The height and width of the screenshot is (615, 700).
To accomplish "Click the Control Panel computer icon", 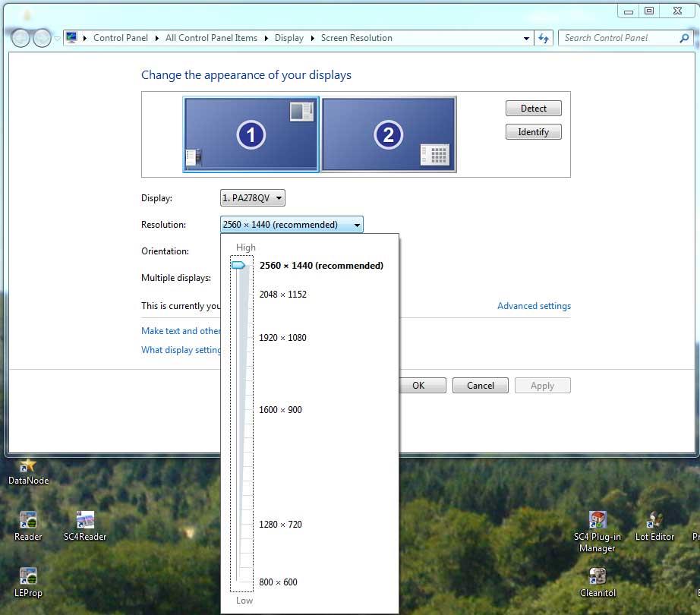I will tap(71, 37).
